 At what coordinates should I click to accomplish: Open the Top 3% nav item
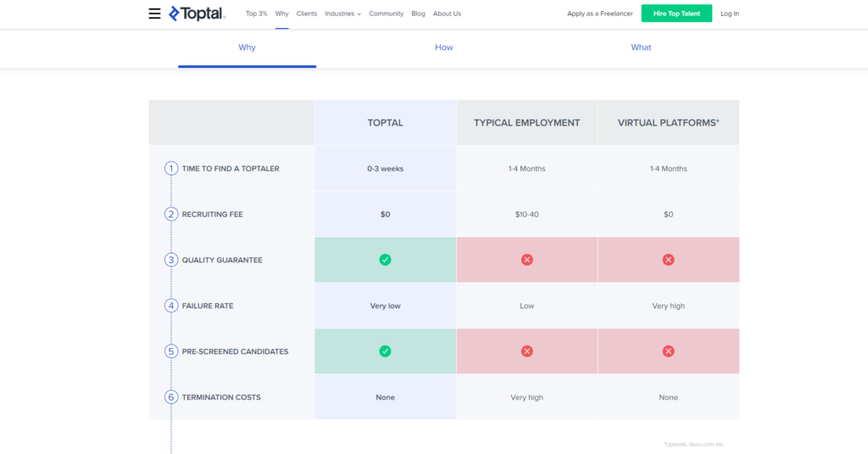[x=256, y=14]
